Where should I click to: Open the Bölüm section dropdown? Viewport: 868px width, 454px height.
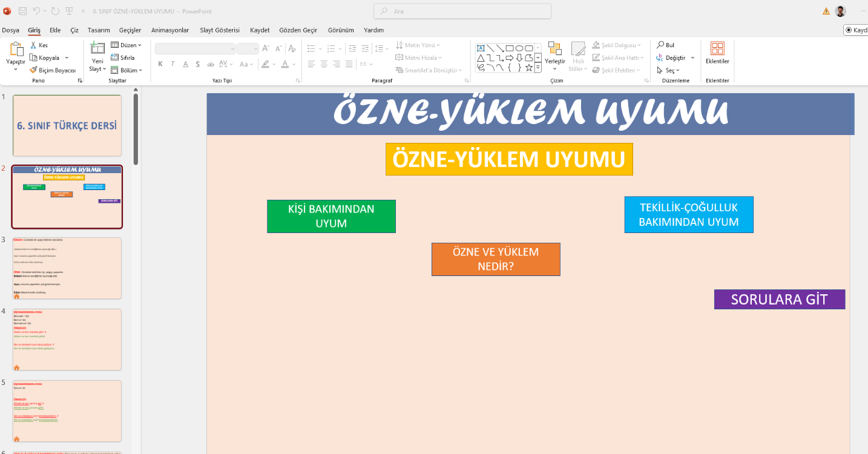(127, 70)
